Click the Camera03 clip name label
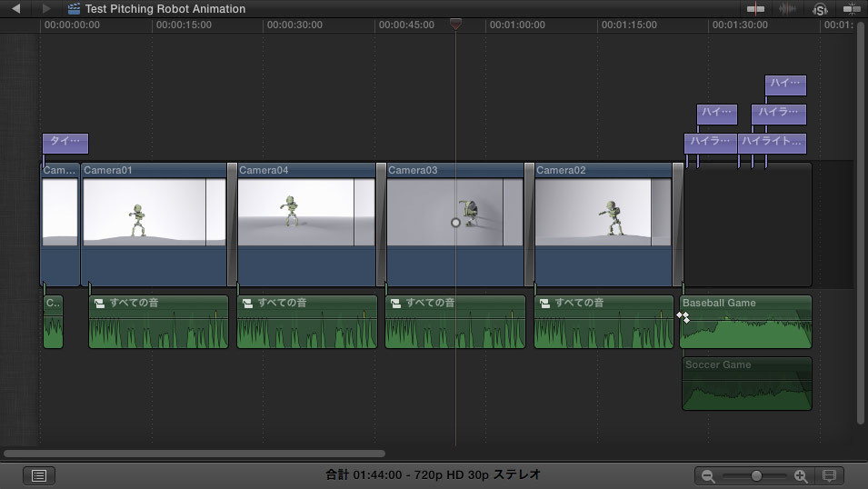 (x=413, y=170)
